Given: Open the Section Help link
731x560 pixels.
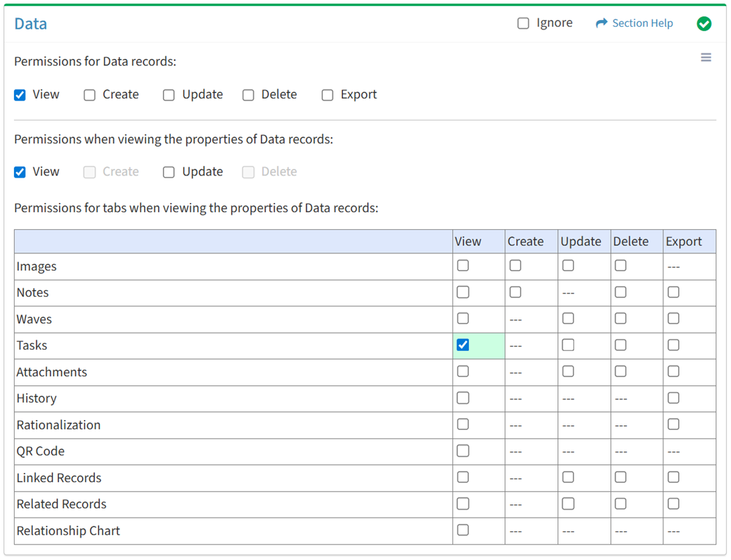Looking at the screenshot, I should pos(642,23).
